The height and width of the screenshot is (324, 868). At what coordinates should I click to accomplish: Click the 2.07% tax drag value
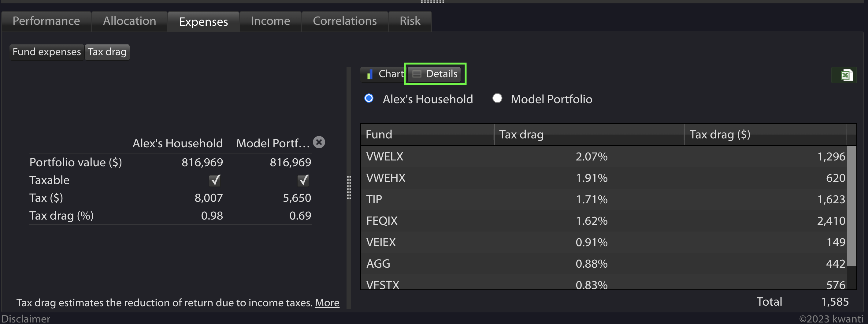coord(591,156)
